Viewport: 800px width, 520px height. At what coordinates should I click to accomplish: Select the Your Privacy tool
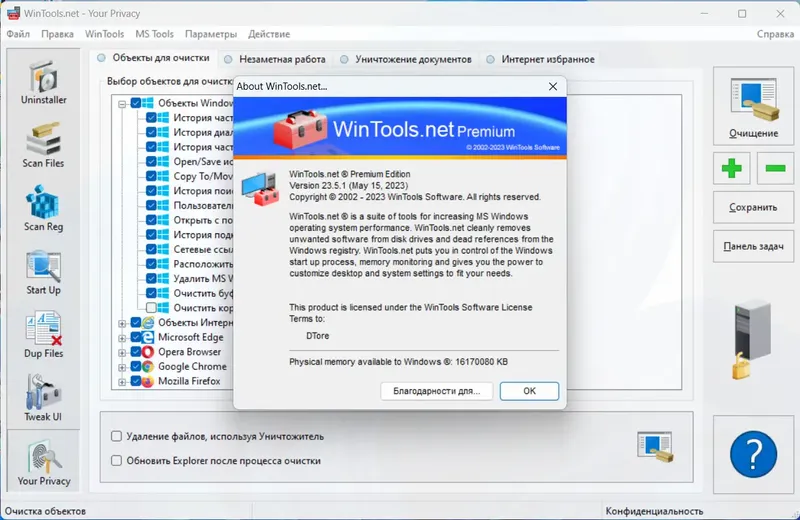pyautogui.click(x=43, y=462)
